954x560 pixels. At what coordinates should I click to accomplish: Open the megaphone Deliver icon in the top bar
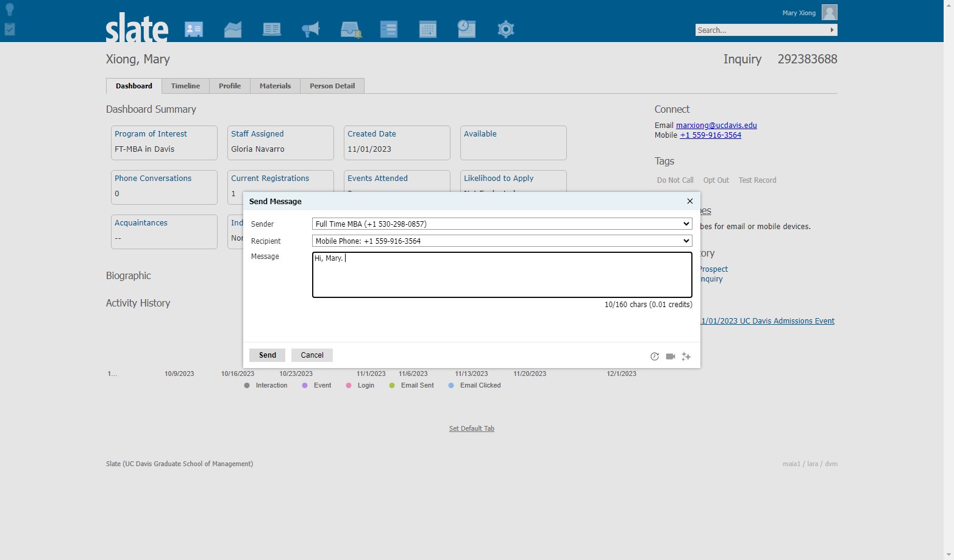[311, 29]
